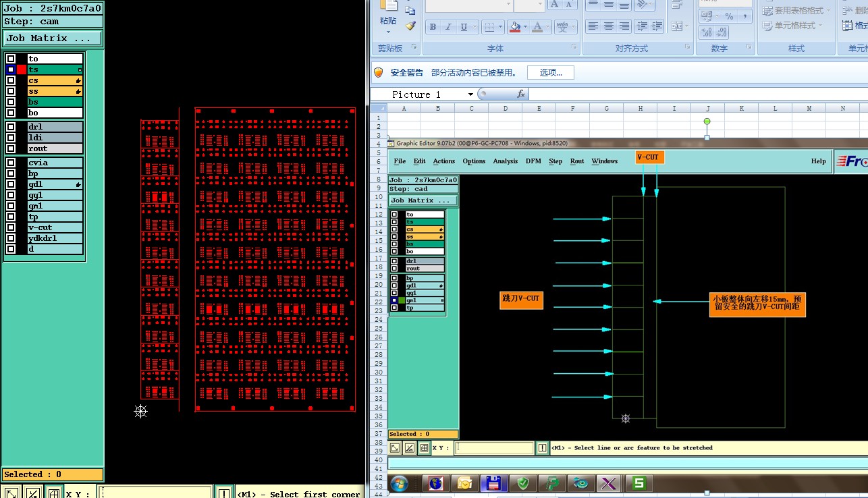This screenshot has width=868, height=498.
Task: Click the cell Borders icon
Action: [488, 27]
